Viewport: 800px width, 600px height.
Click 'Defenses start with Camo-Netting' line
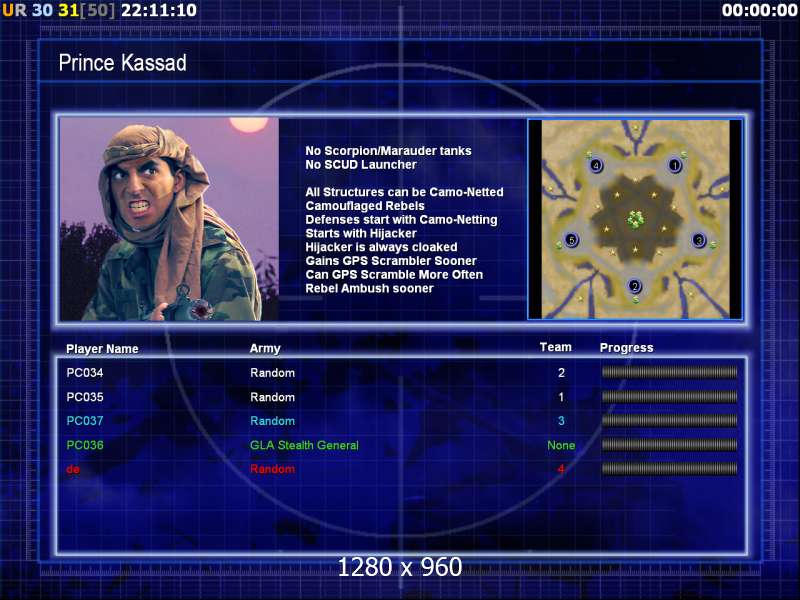(x=401, y=220)
